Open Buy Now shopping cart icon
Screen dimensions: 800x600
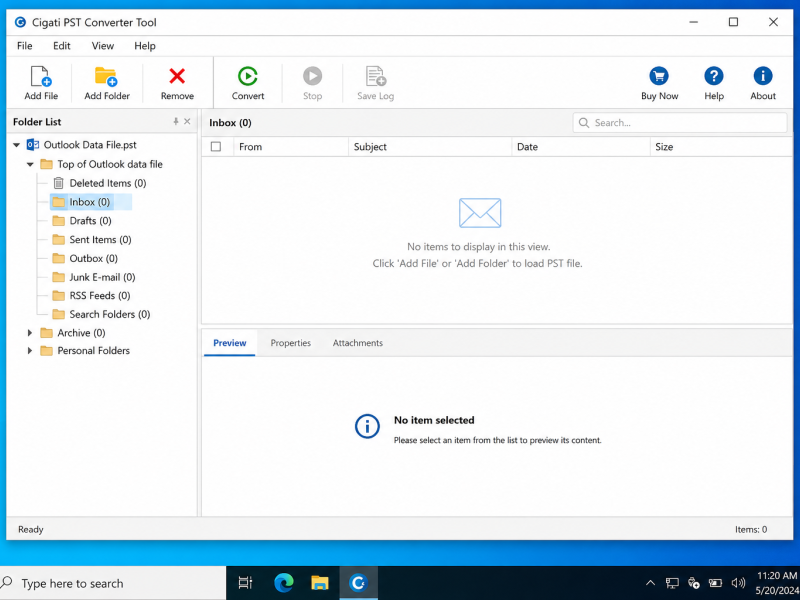659,77
